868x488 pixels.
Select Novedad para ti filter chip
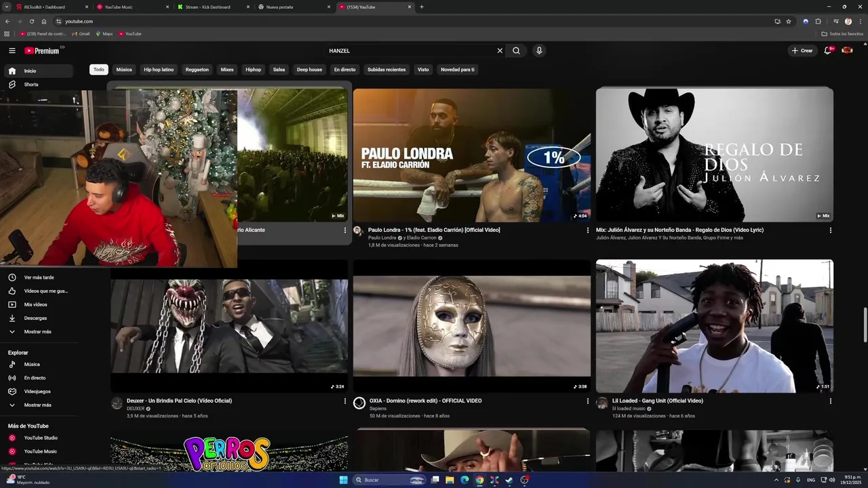458,70
